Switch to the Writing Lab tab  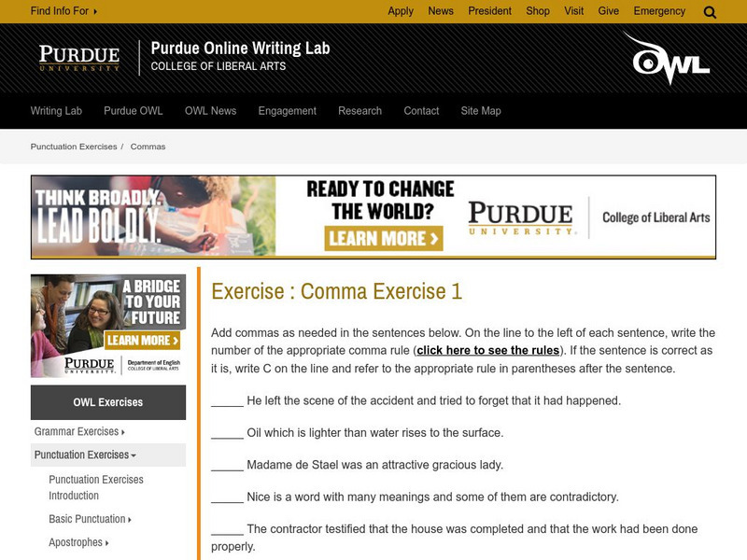55,110
